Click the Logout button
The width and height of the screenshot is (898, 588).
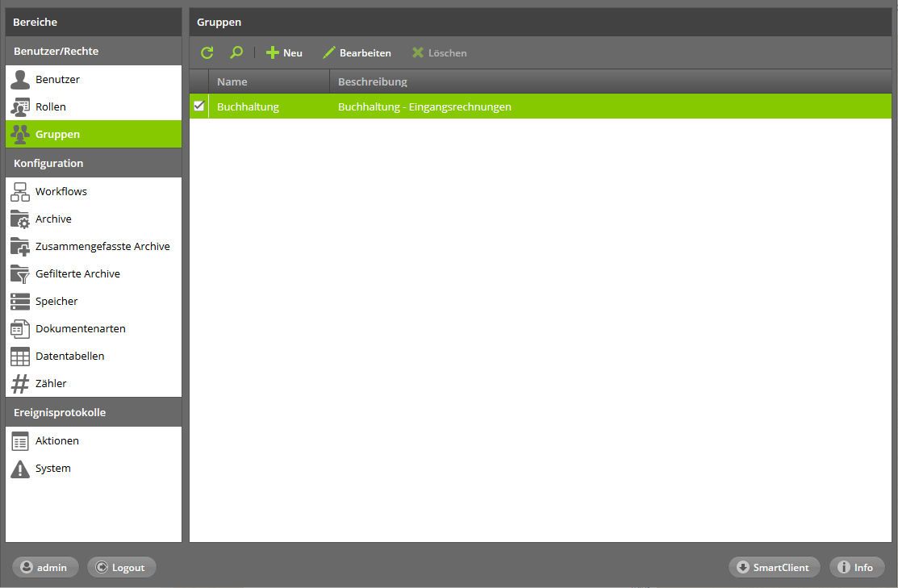click(x=121, y=567)
